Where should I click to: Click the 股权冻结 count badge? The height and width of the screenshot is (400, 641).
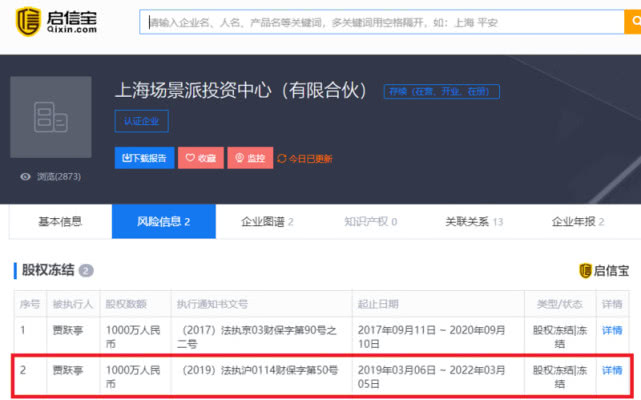pos(86,271)
